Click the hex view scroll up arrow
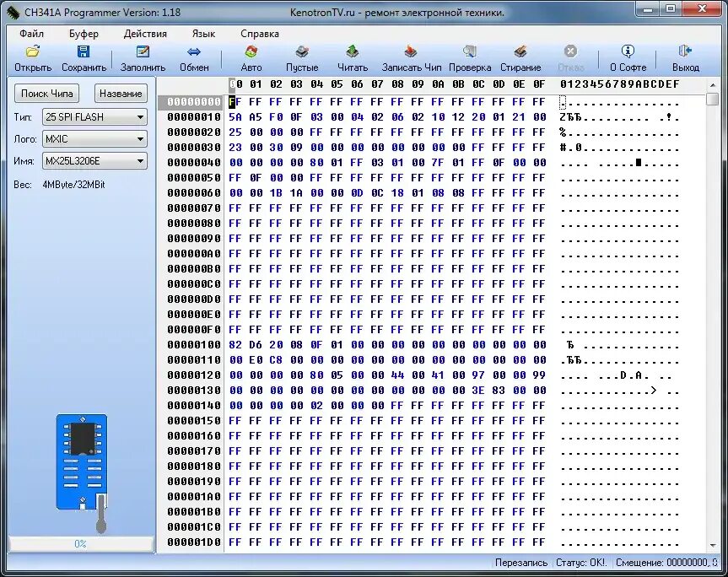The height and width of the screenshot is (577, 728). (x=712, y=85)
